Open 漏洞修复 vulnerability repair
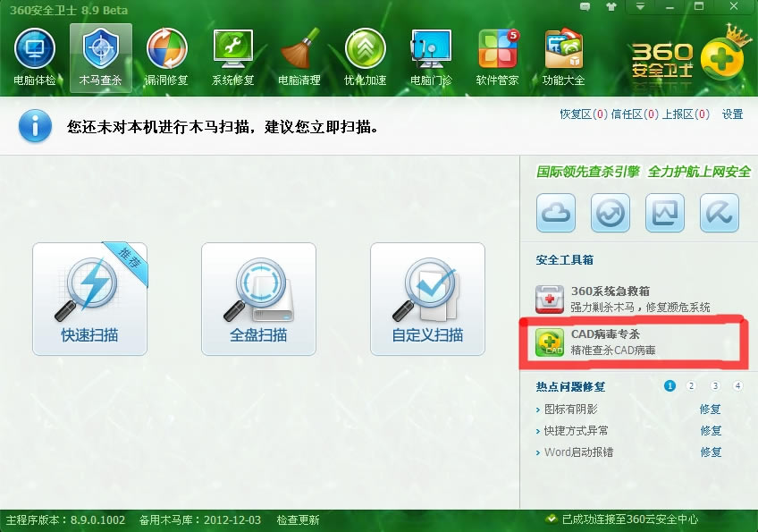 pos(167,57)
